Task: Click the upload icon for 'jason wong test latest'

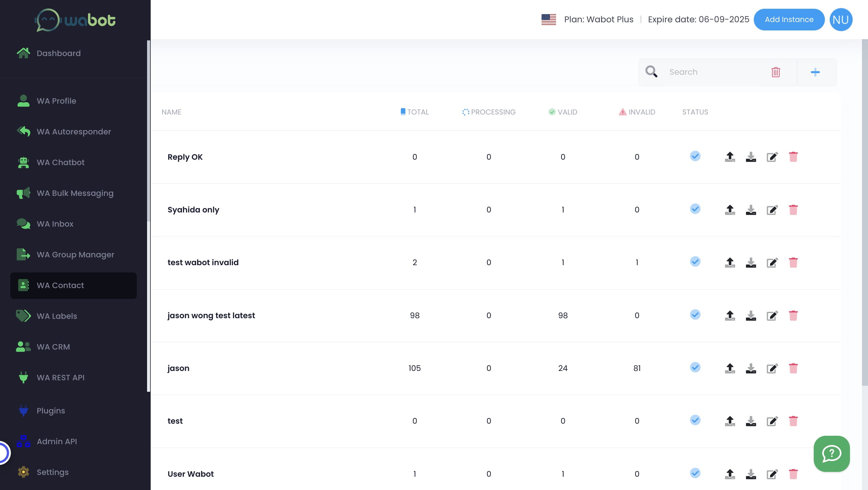Action: click(x=730, y=315)
